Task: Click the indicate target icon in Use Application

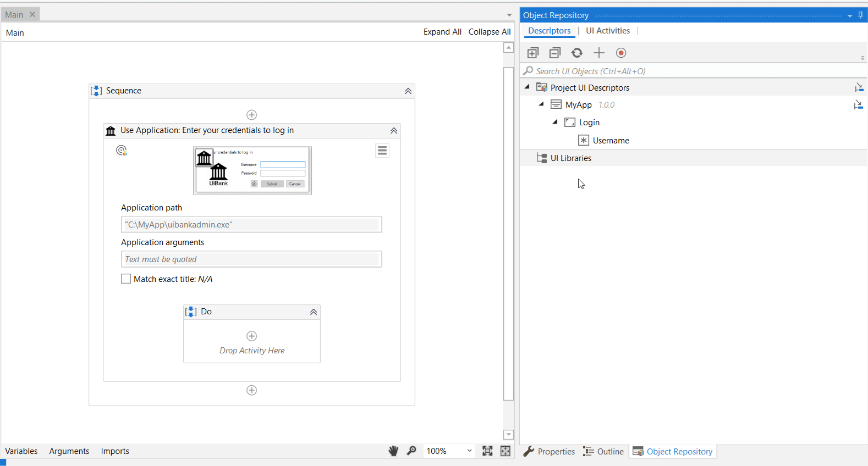Action: coord(122,151)
